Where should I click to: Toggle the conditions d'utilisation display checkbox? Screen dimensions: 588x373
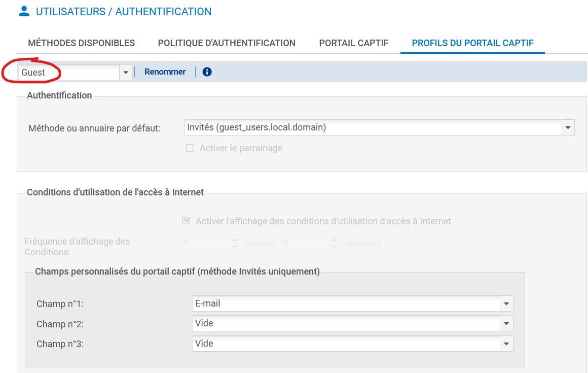click(x=186, y=221)
